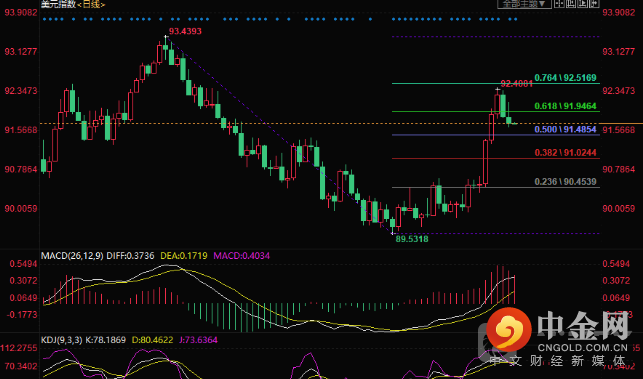643x379 pixels.
Task: Click the DEA:0.1719 value
Action: [184, 256]
